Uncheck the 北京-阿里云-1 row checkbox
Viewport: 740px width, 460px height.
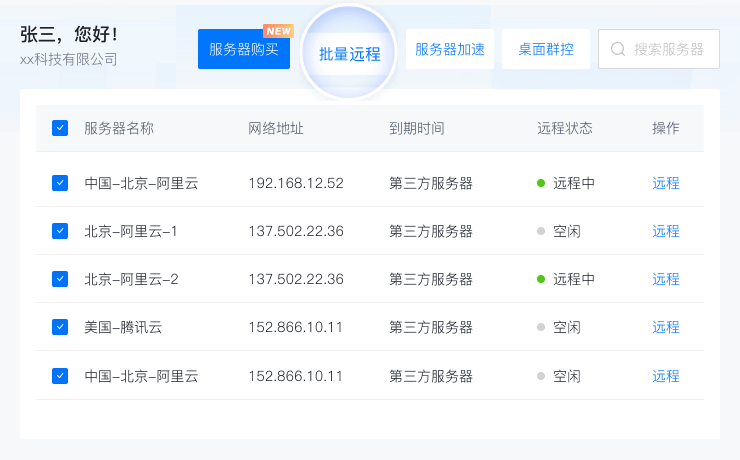click(60, 231)
